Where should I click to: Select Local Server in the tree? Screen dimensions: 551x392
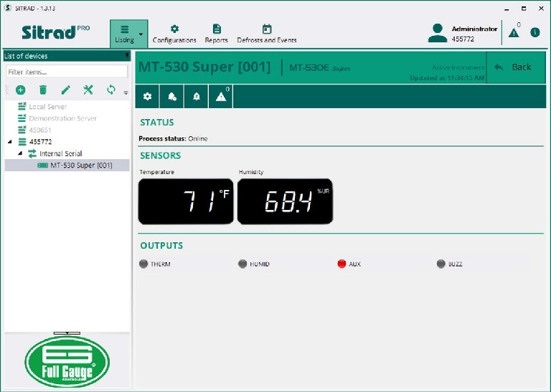(47, 106)
